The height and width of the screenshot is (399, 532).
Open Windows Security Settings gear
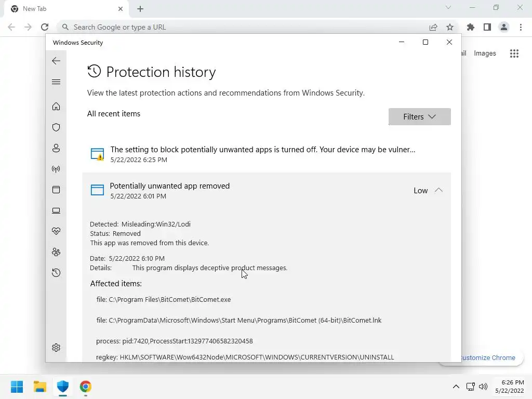tap(56, 348)
